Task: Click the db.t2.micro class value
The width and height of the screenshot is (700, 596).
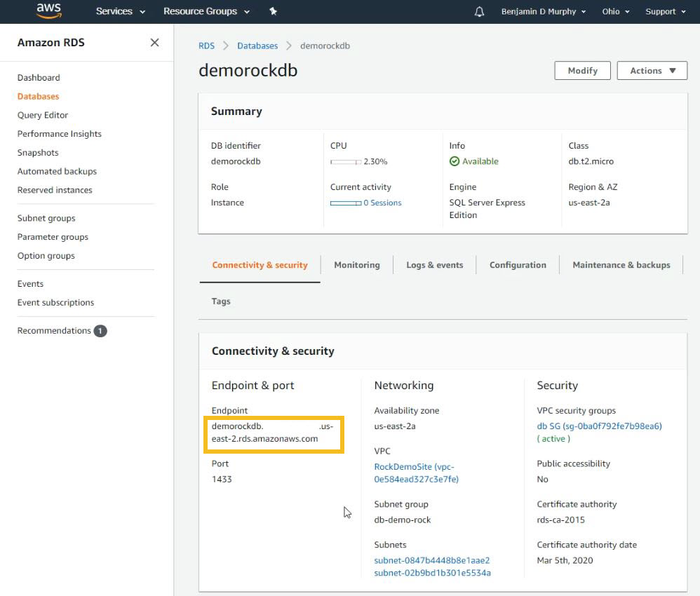Action: (591, 161)
